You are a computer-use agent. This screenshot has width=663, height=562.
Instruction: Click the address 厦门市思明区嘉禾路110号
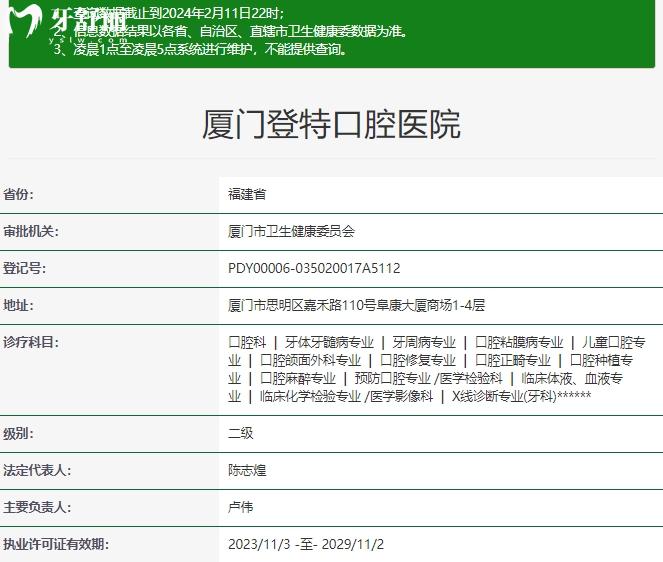(x=300, y=305)
